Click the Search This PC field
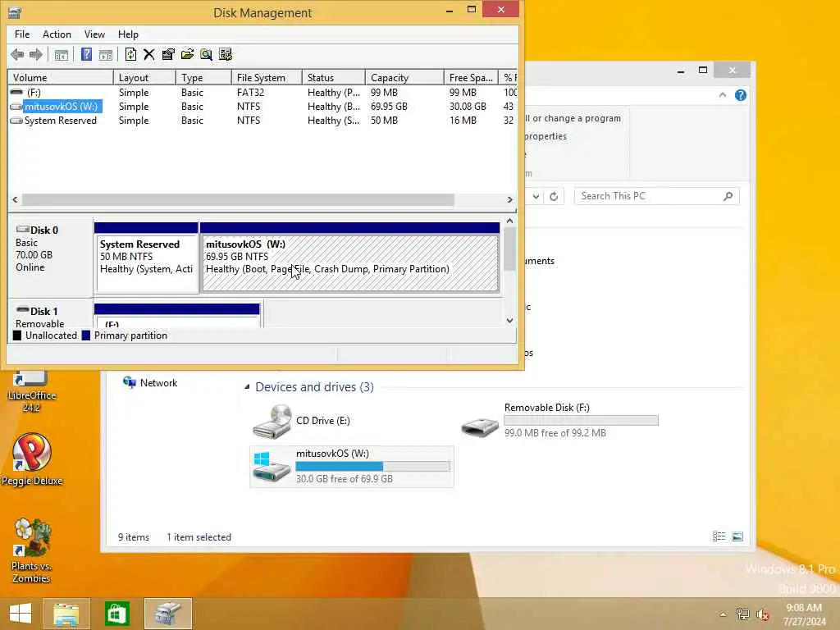This screenshot has height=630, width=840. tap(656, 196)
